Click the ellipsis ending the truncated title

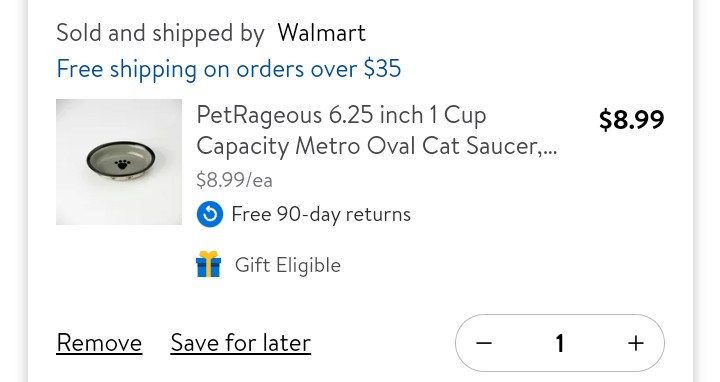pos(550,152)
